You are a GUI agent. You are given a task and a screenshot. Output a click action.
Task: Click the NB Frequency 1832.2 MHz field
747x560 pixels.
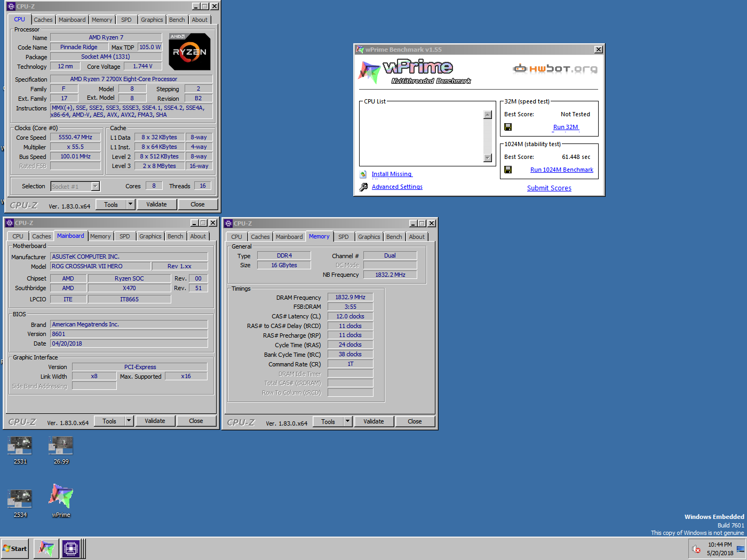390,275
